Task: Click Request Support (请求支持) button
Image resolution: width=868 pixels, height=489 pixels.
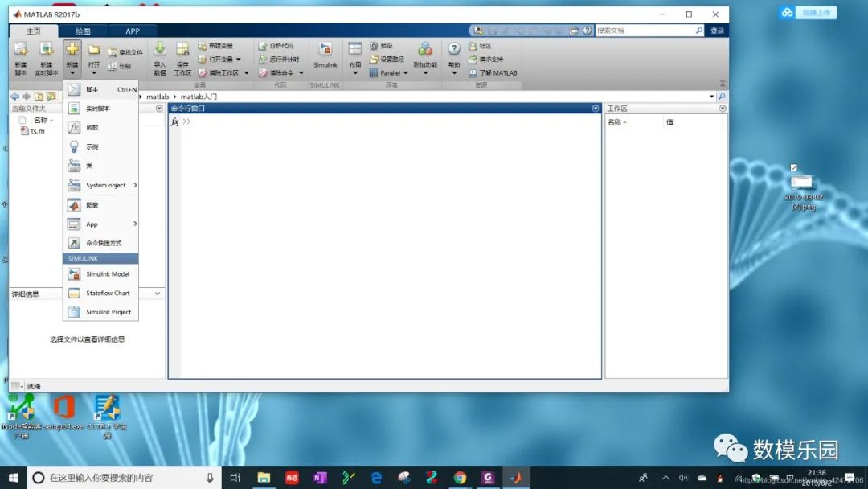Action: click(486, 59)
